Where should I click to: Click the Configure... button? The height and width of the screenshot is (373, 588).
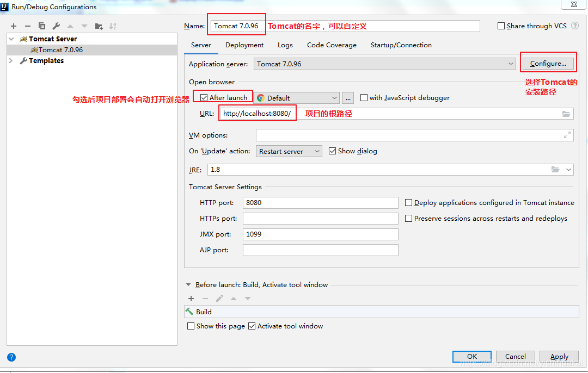point(548,63)
